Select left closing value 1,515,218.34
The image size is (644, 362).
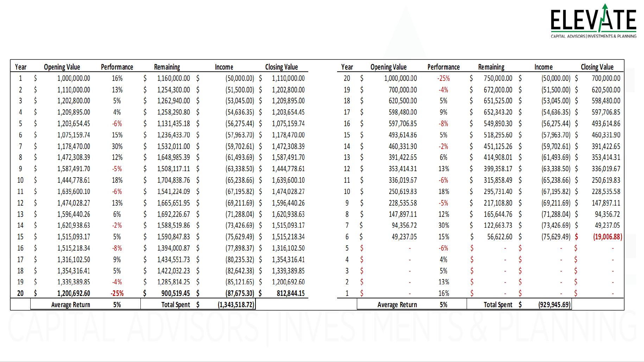click(x=288, y=237)
